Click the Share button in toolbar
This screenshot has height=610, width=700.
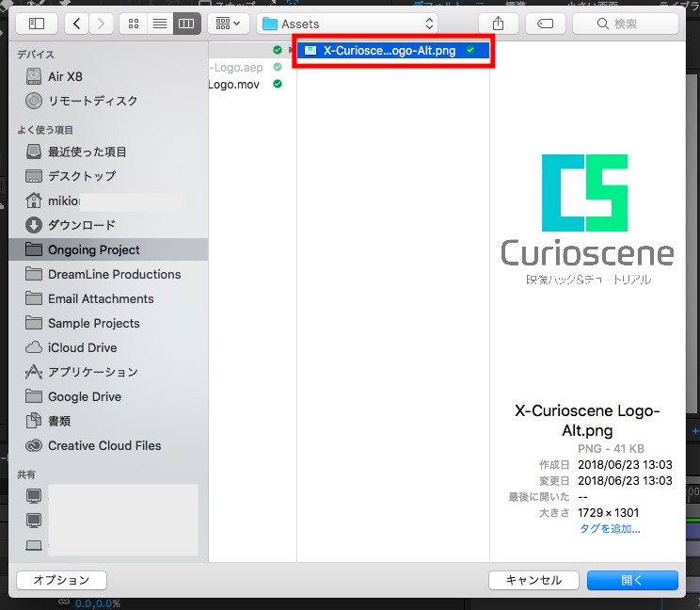[x=499, y=24]
